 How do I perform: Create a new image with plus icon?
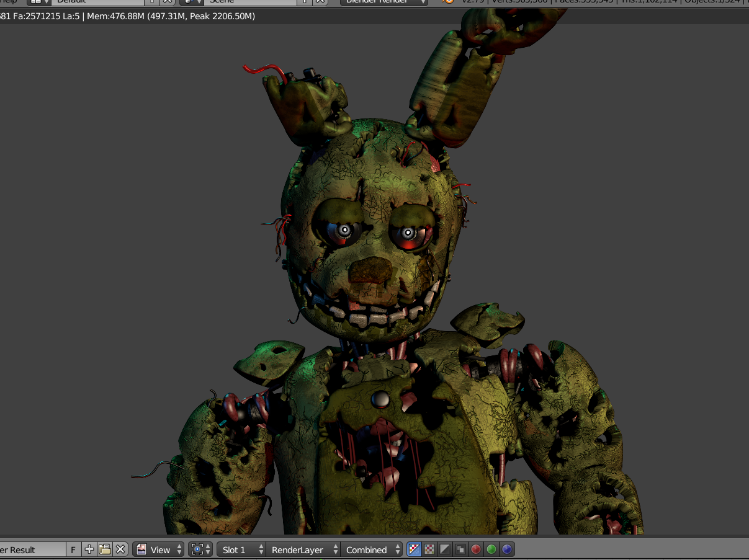89,549
